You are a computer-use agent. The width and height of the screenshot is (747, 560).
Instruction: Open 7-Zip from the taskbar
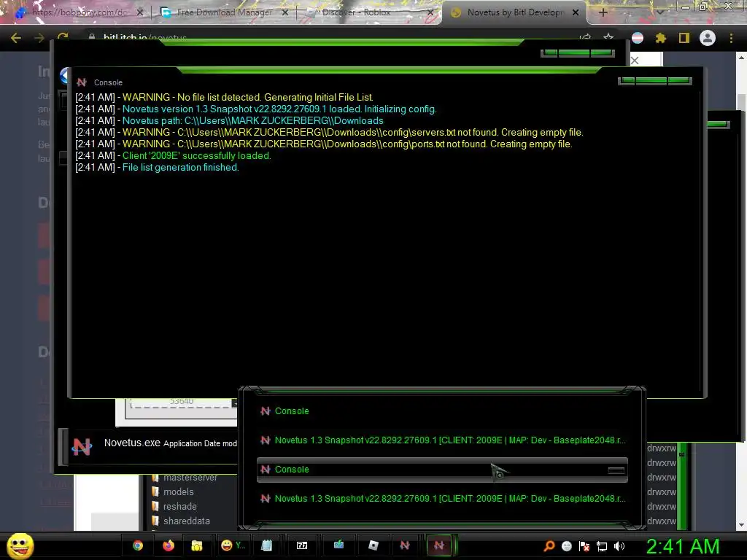point(302,545)
